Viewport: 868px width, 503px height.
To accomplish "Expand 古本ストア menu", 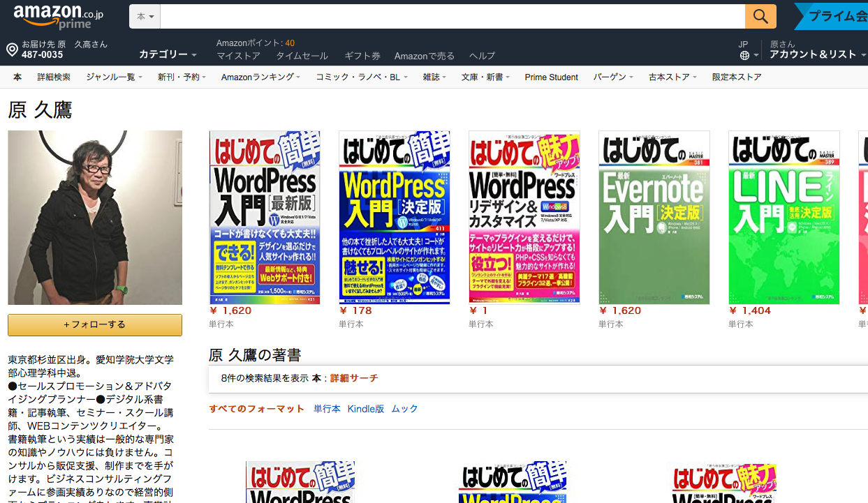I will point(672,77).
